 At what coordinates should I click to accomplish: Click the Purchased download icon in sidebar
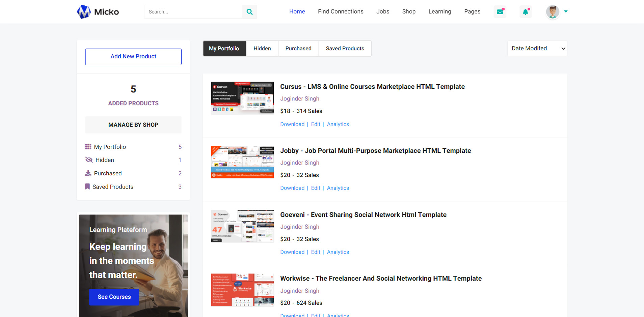click(x=88, y=173)
